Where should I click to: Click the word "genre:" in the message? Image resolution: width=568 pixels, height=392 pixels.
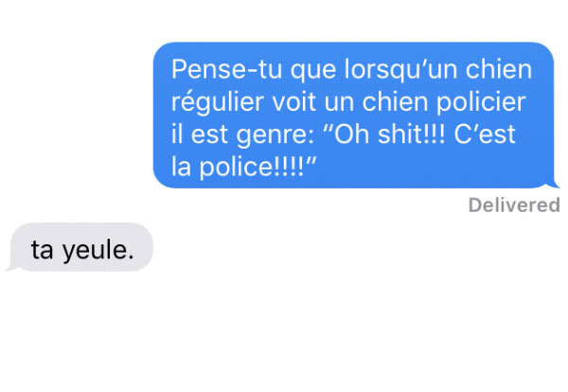coord(275,135)
